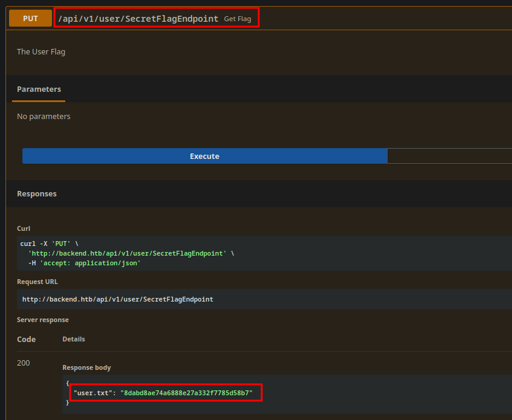Viewport: 512px width, 420px height.
Task: Click the Server response heading
Action: (x=43, y=320)
